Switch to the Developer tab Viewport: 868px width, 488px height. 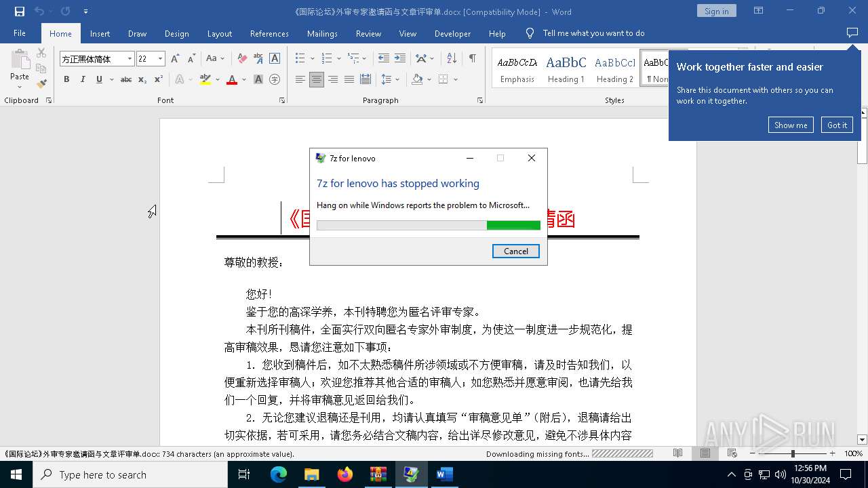452,33
